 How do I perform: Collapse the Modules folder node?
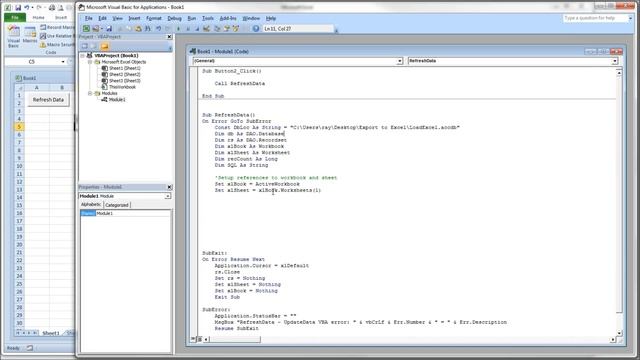(90, 93)
